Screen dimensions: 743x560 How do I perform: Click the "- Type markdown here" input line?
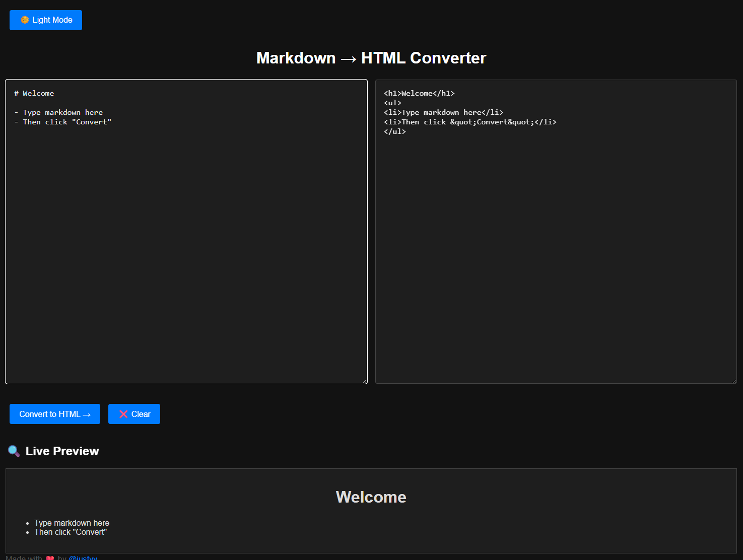tap(58, 112)
